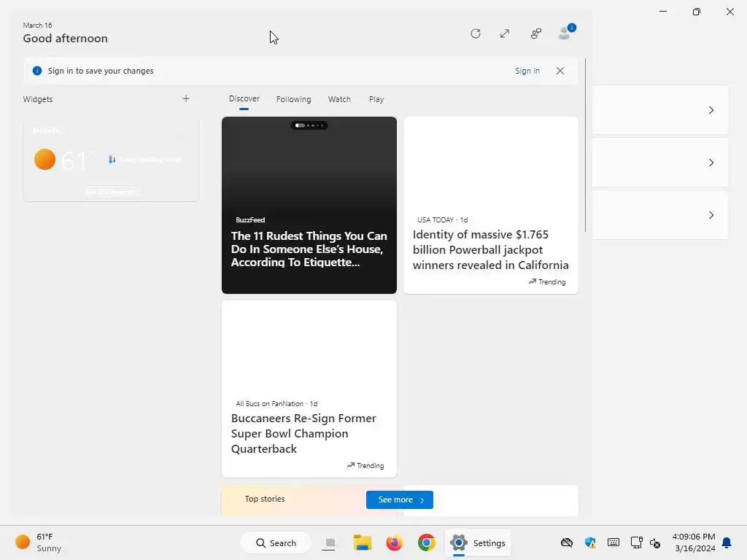This screenshot has width=747, height=560.
Task: Click Trending tag on Buccaneers card
Action: coord(365,465)
